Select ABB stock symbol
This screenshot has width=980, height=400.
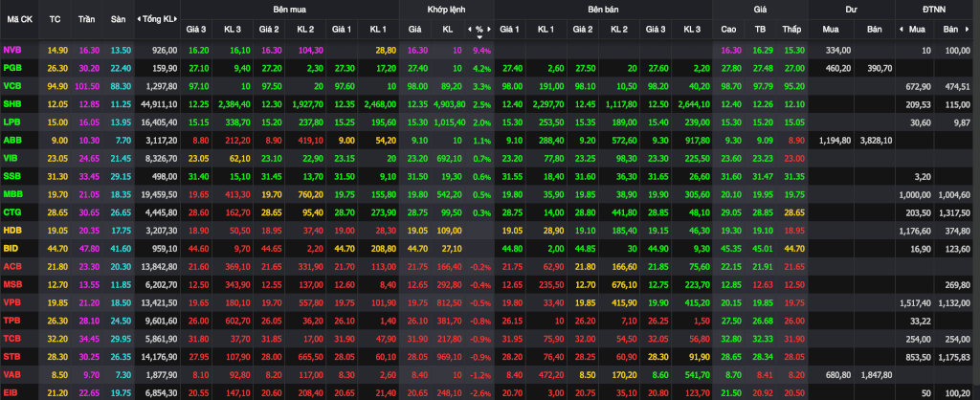pyautogui.click(x=11, y=141)
